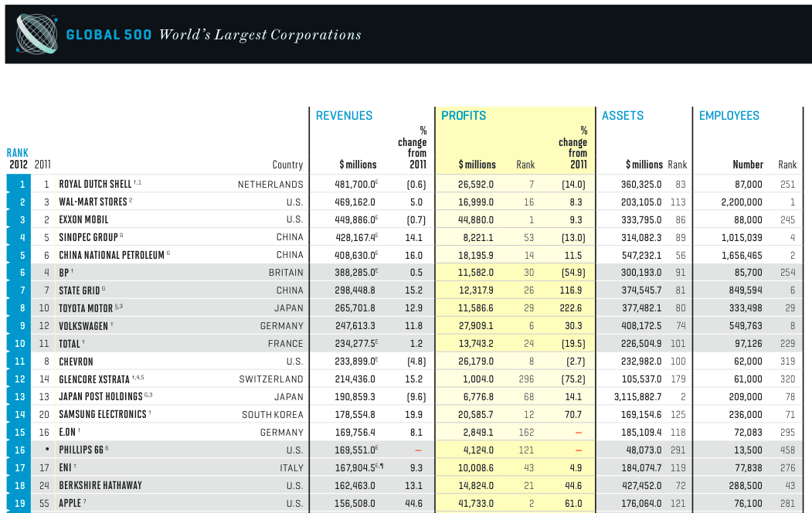Click the SWITZERLAND country cell

tap(271, 379)
